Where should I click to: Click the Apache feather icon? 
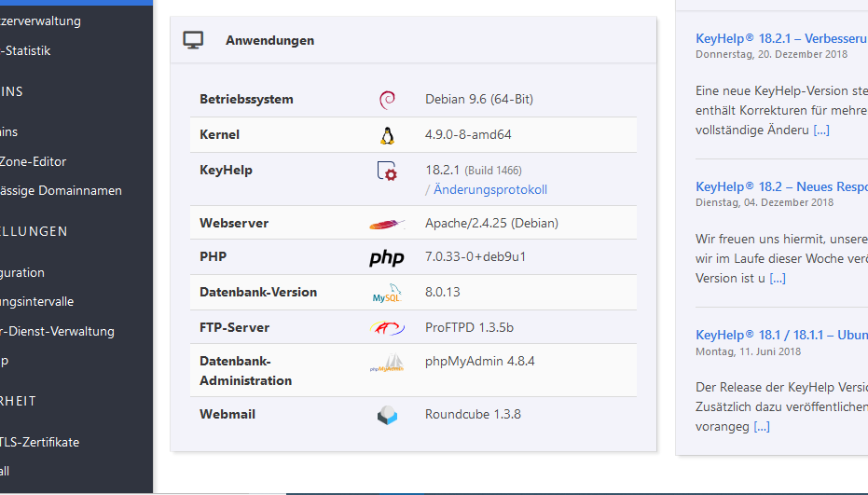coord(387,225)
